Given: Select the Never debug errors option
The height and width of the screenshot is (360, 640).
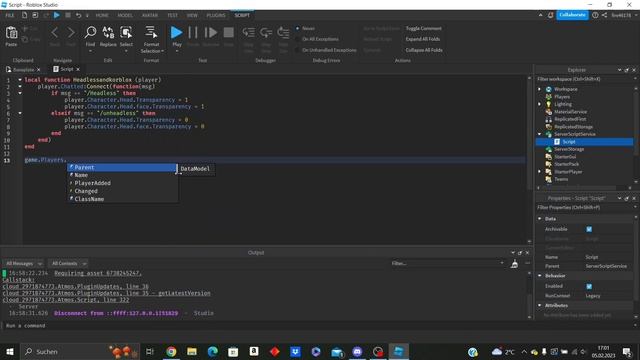Looking at the screenshot, I should coord(305,29).
